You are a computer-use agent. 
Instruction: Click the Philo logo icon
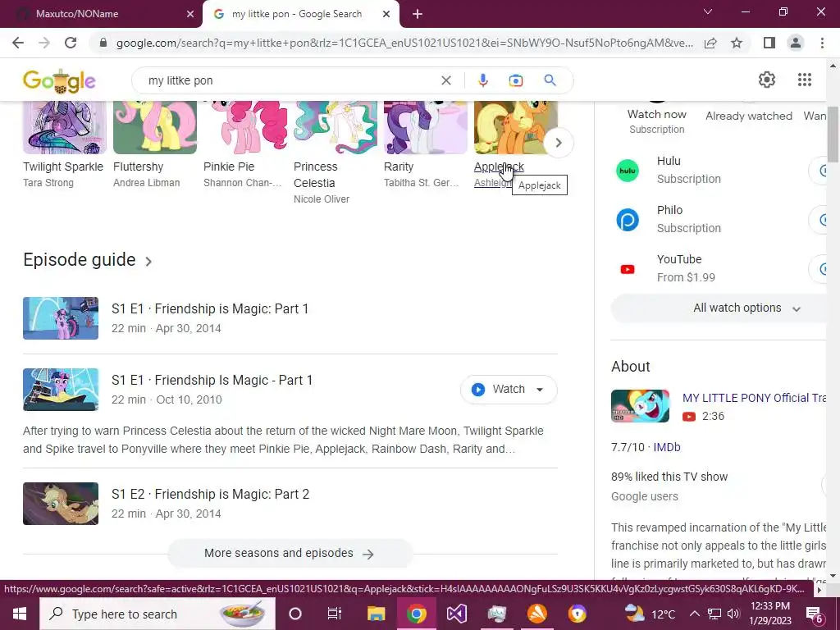(628, 220)
